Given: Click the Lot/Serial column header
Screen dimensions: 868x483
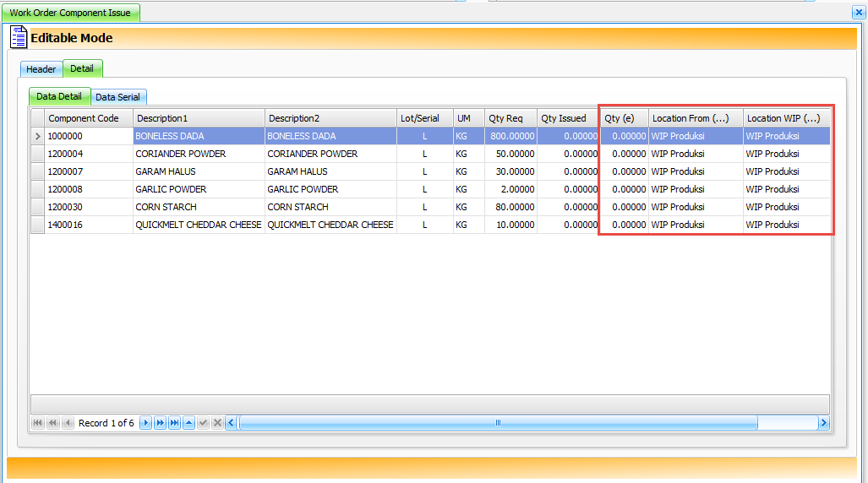Looking at the screenshot, I should click(x=424, y=118).
